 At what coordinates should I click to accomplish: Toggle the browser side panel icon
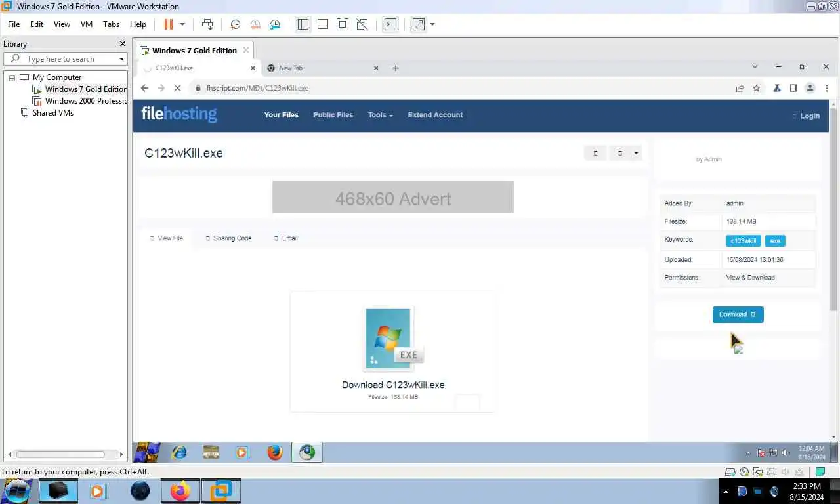click(x=793, y=88)
